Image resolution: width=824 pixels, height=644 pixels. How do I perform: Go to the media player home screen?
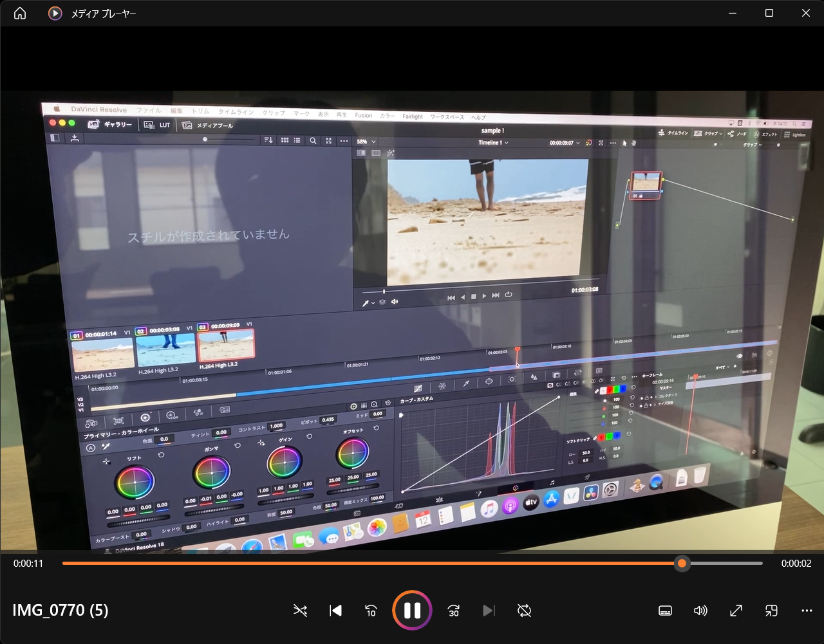pyautogui.click(x=20, y=13)
